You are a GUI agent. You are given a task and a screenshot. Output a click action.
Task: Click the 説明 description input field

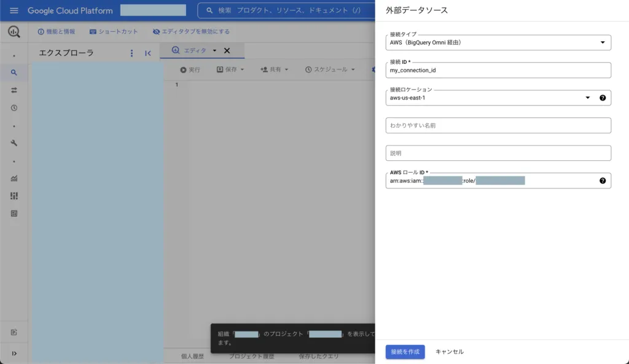point(498,153)
